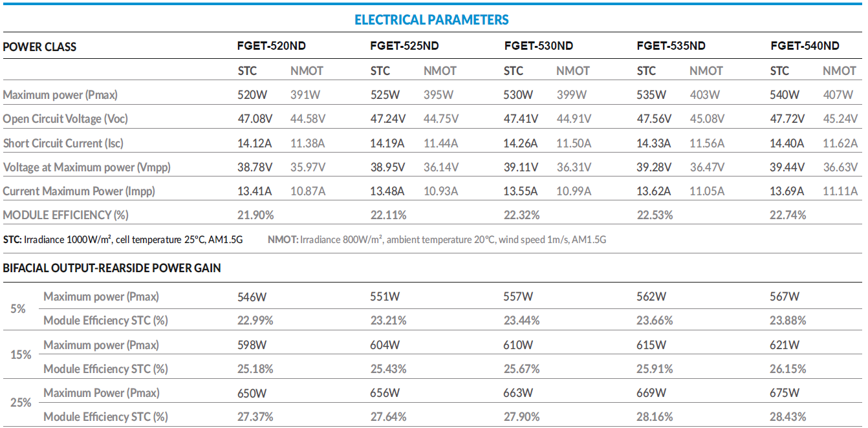This screenshot has height=428, width=868.
Task: Click the 675W maximum power value
Action: click(x=785, y=392)
